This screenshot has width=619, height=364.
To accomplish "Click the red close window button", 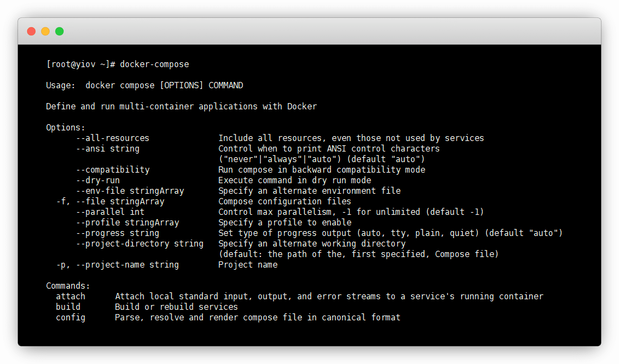I will (x=31, y=31).
